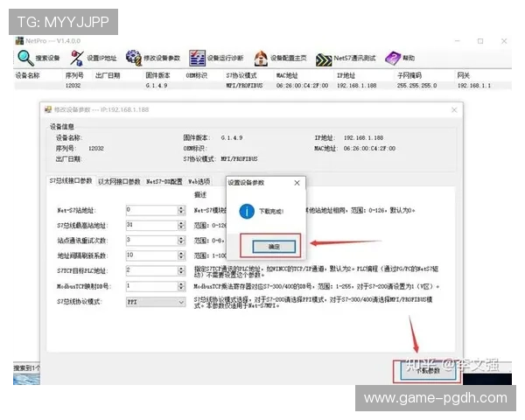Click the S7总线最高站地址 spinner arrows
The image size is (525, 420).
181,225
